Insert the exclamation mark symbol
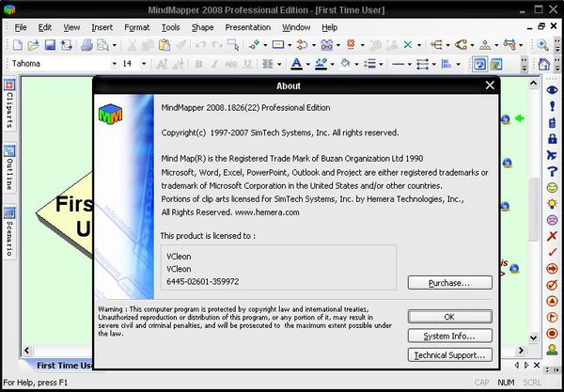This screenshot has width=564, height=392. (x=552, y=106)
